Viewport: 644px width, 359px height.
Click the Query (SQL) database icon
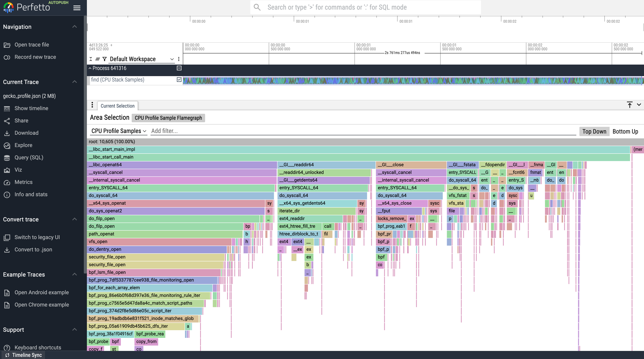7,158
